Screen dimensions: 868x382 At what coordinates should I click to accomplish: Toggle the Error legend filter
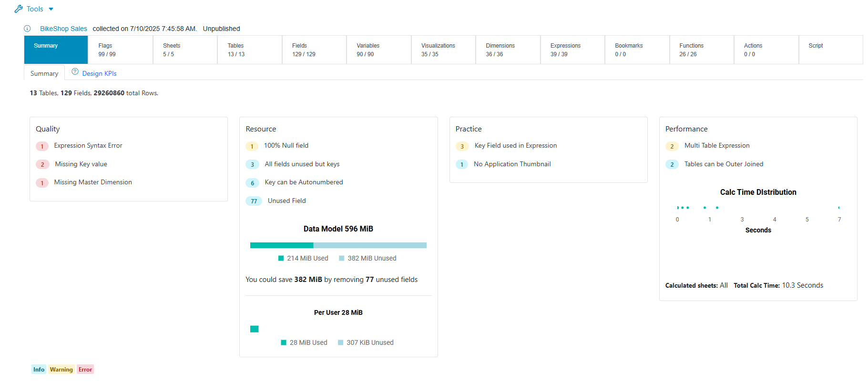85,369
